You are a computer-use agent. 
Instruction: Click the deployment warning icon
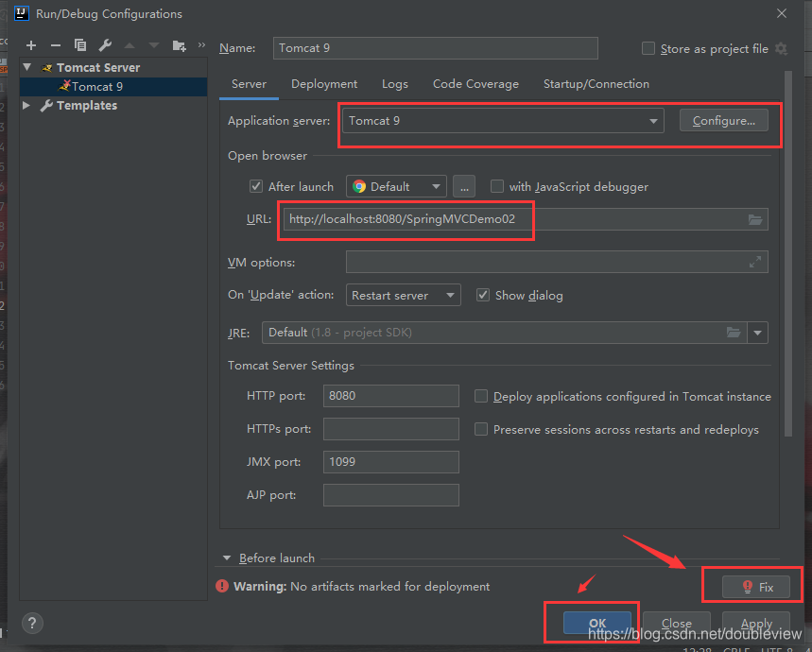(x=222, y=586)
